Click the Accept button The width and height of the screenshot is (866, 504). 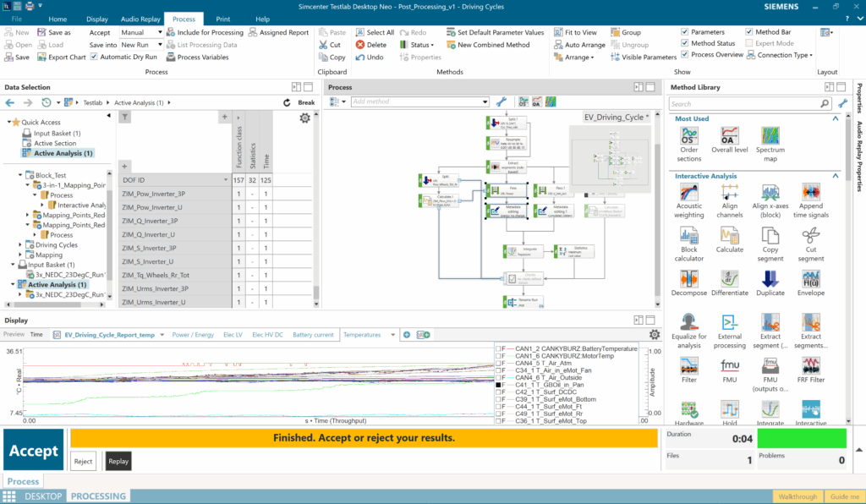pyautogui.click(x=33, y=451)
